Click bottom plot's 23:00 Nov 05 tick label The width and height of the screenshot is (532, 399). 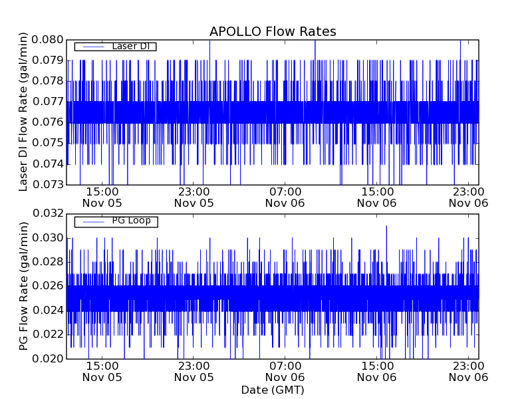(194, 371)
